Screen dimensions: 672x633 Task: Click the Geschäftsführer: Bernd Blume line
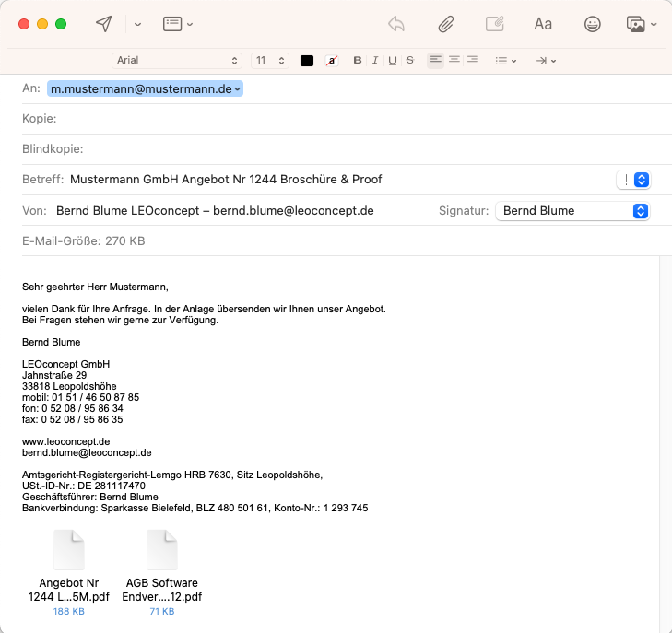90,497
